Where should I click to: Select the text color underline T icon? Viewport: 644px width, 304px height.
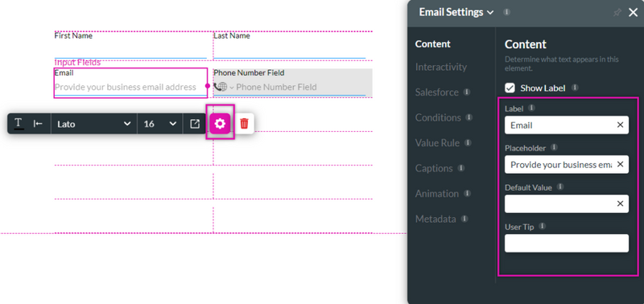tap(19, 124)
